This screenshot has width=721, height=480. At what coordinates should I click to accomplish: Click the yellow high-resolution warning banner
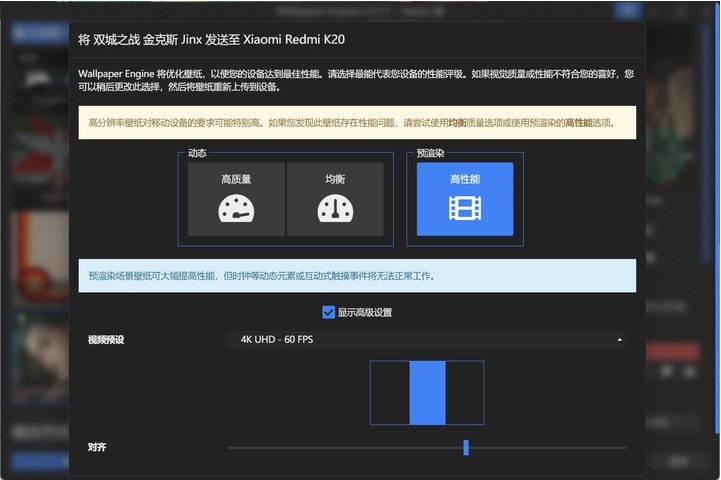point(357,123)
